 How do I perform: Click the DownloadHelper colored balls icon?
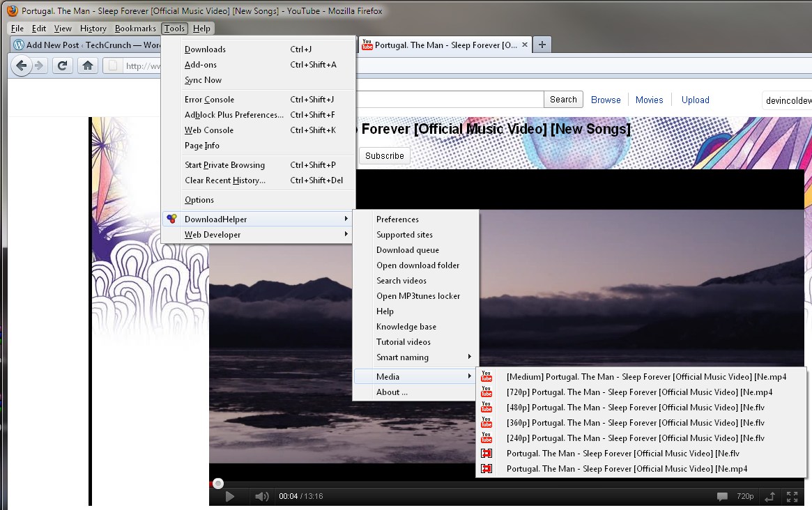[x=172, y=219]
